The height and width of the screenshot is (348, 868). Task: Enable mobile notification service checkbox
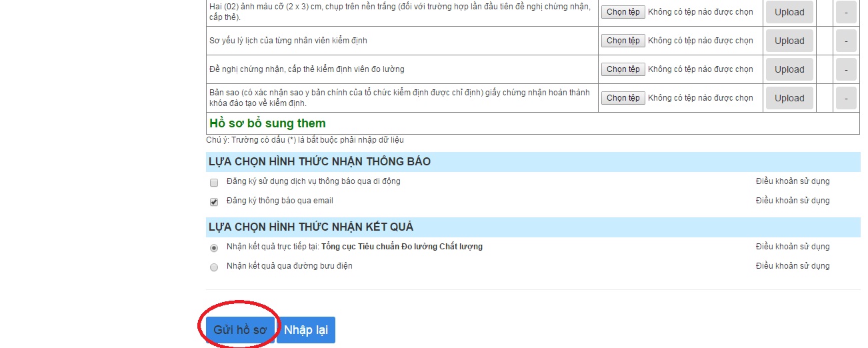click(214, 182)
